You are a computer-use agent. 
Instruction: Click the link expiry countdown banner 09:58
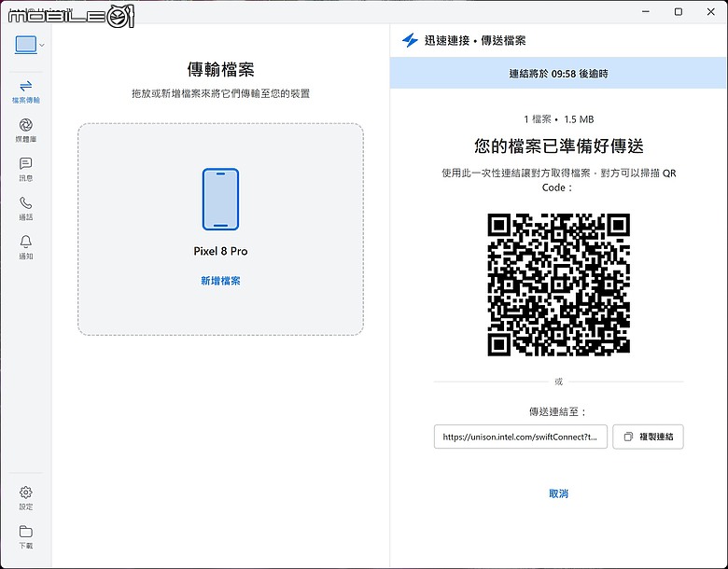[558, 74]
